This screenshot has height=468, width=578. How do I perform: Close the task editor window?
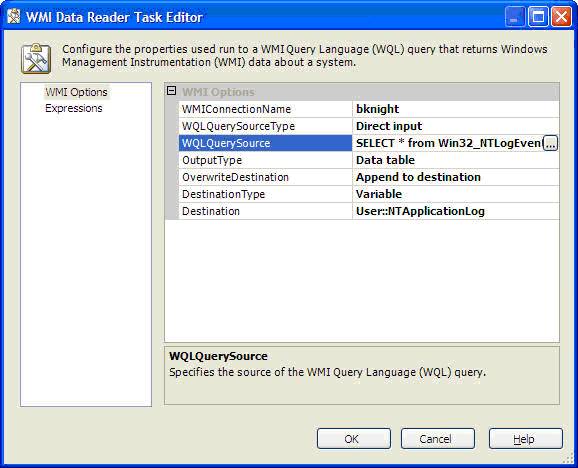pyautogui.click(x=561, y=17)
